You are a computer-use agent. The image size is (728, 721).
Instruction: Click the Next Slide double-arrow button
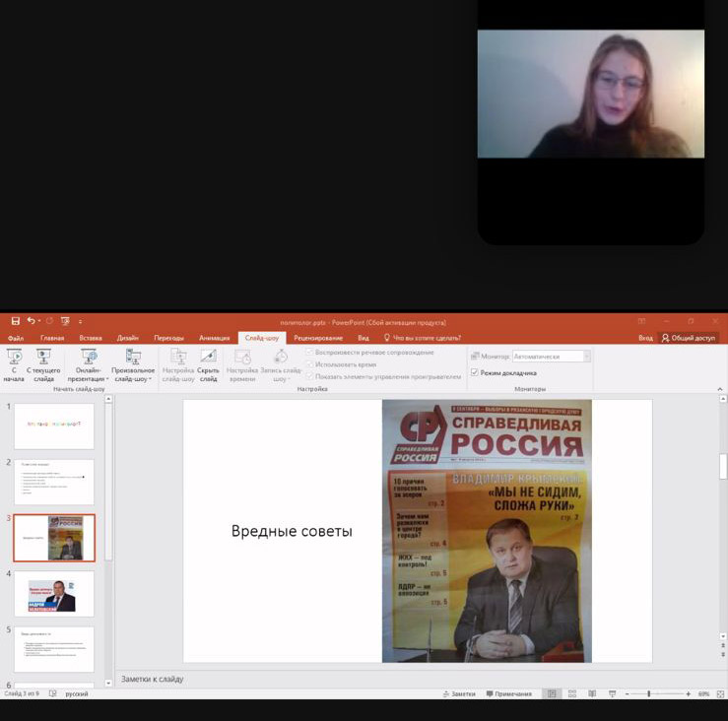point(723,654)
